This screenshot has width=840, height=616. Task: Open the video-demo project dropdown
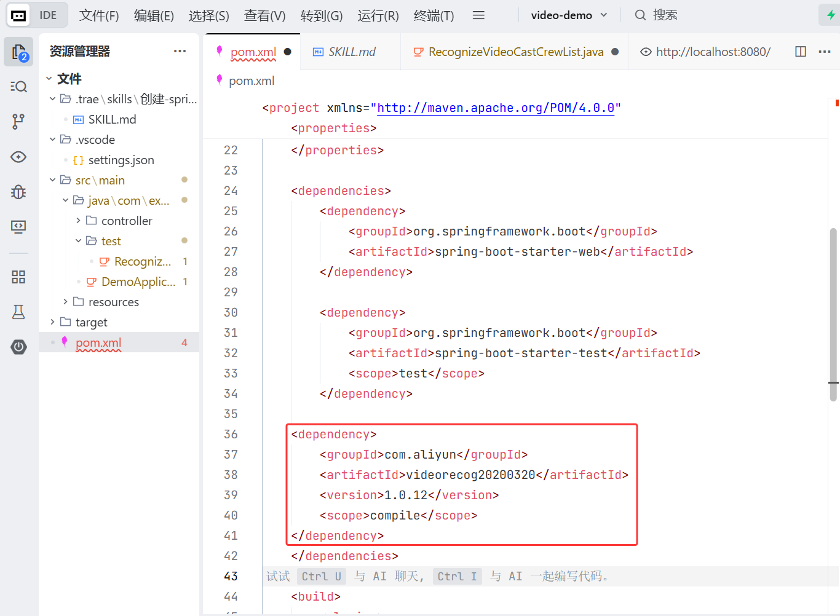click(x=569, y=15)
